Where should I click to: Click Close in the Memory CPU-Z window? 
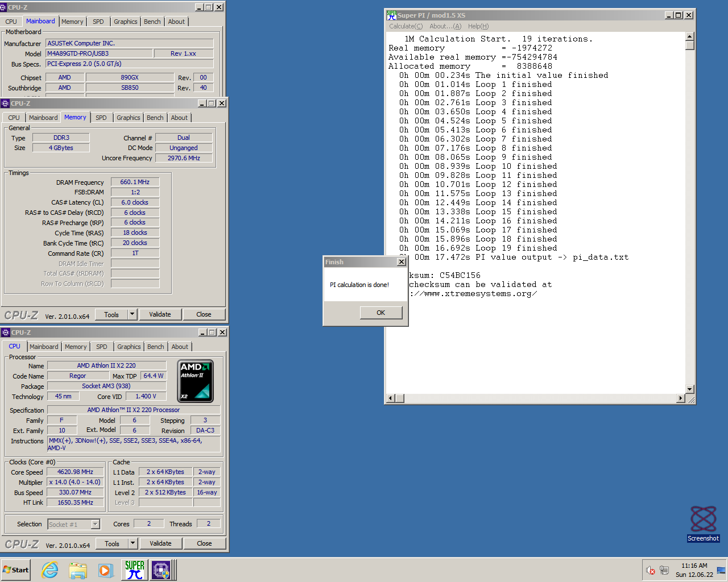point(204,314)
